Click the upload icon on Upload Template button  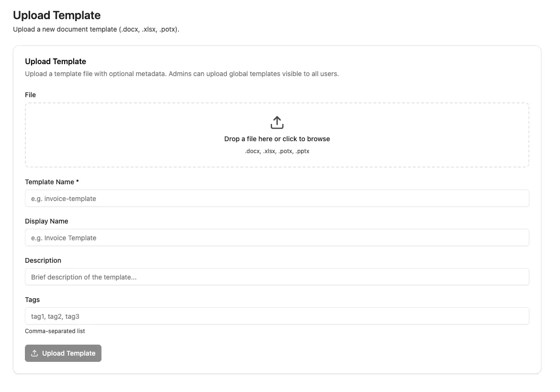34,353
